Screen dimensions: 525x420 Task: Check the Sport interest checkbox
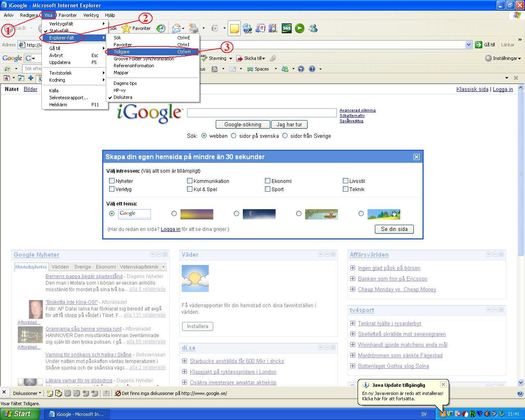267,189
